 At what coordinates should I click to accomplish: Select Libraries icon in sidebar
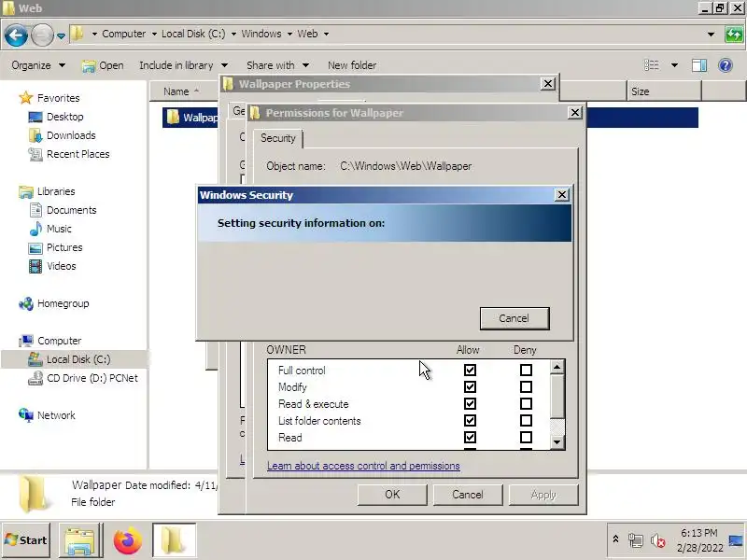(x=26, y=191)
